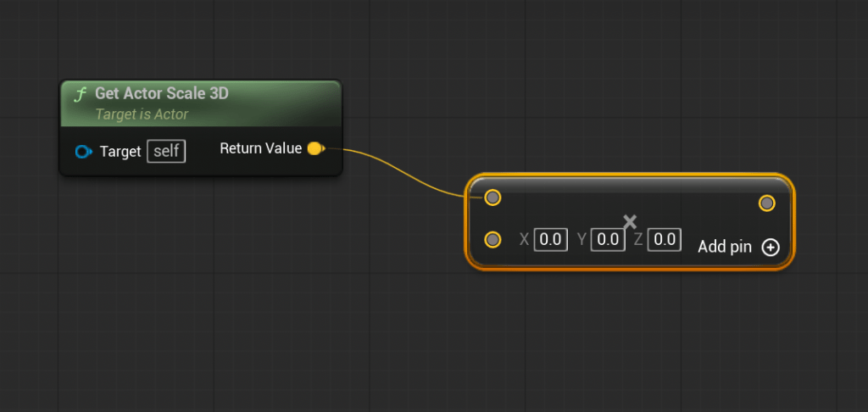Click the plus icon beside Add pin
Viewport: 868px width, 412px height.
coord(770,248)
